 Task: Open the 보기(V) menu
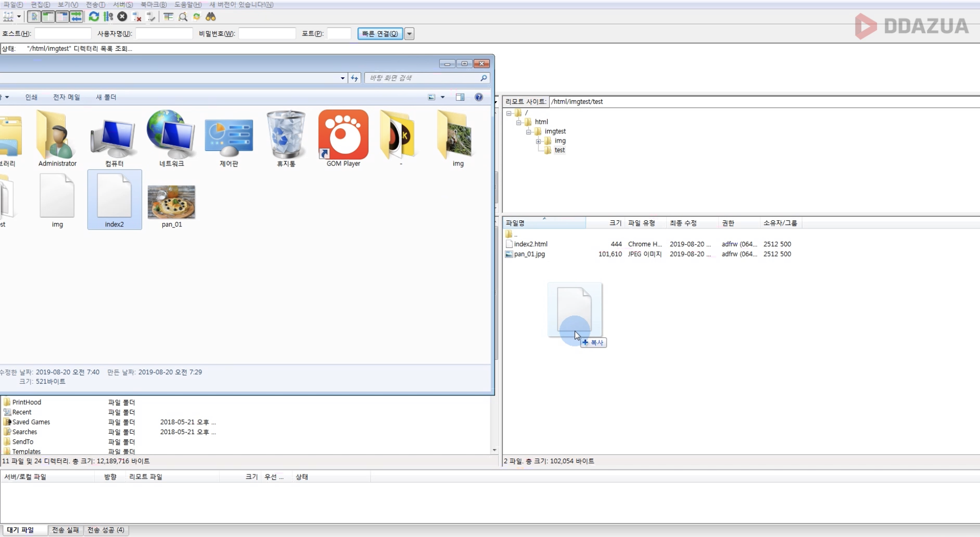click(x=68, y=5)
